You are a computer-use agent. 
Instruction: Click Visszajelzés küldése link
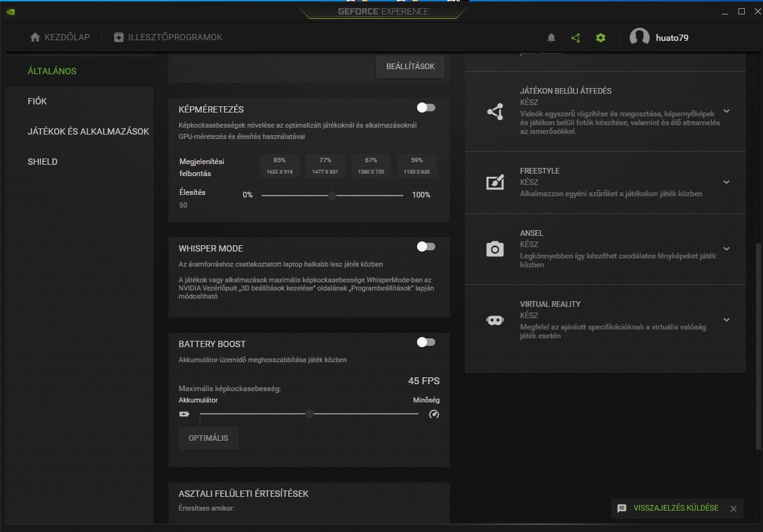click(676, 508)
